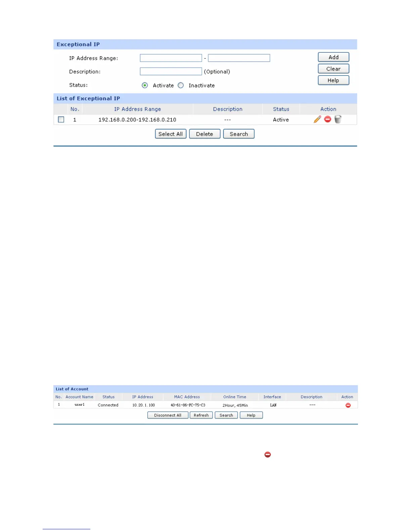Image resolution: width=411 pixels, height=532 pixels.
Task: Click the Account Name column header
Action: 79,397
